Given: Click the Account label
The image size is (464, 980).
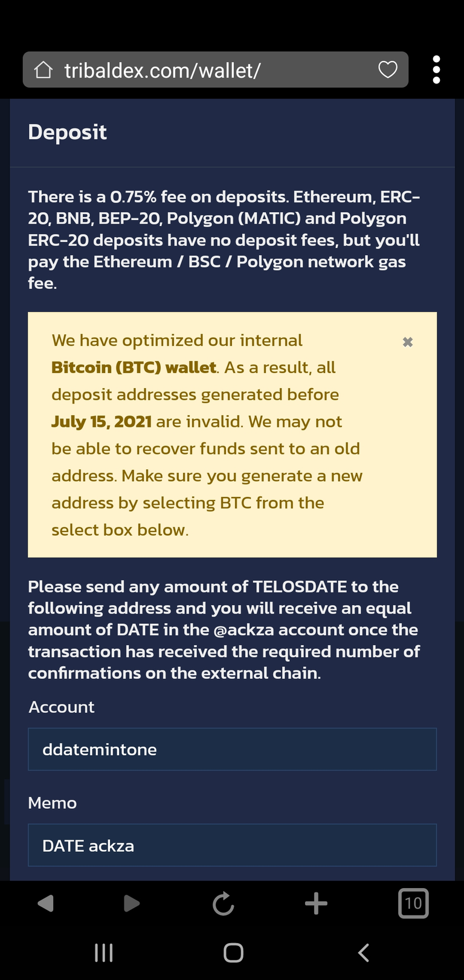Looking at the screenshot, I should pyautogui.click(x=62, y=707).
